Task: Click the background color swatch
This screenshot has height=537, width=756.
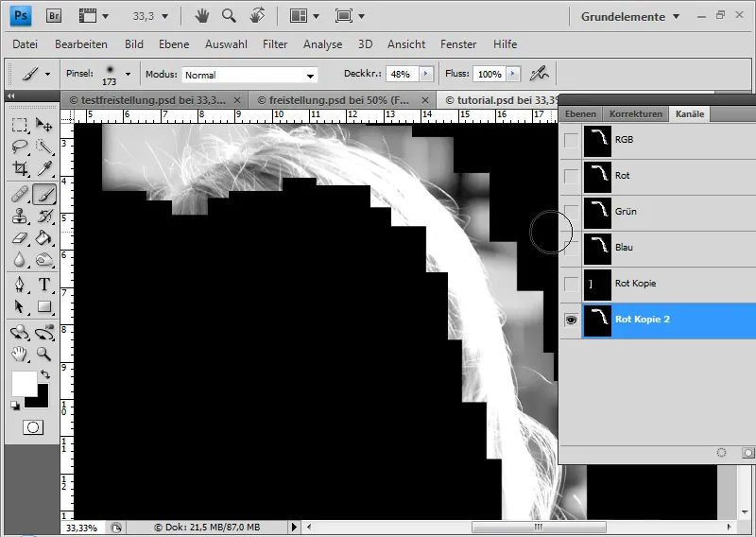Action: pos(40,400)
